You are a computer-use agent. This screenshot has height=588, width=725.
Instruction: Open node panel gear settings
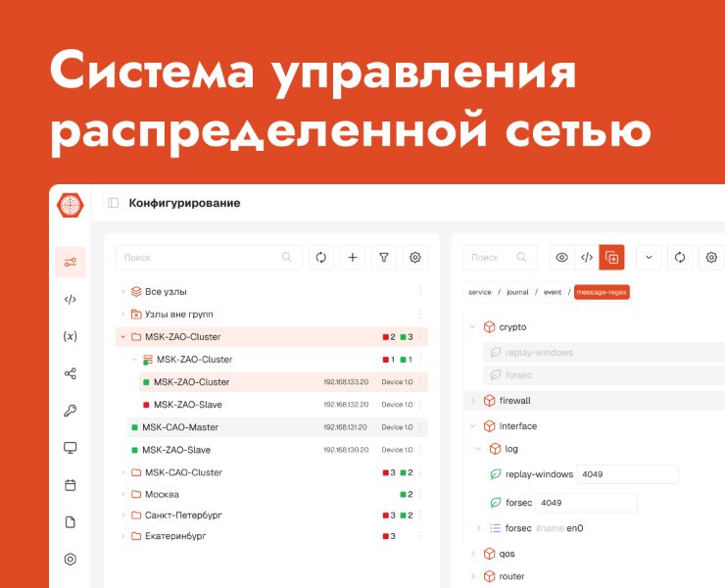415,257
